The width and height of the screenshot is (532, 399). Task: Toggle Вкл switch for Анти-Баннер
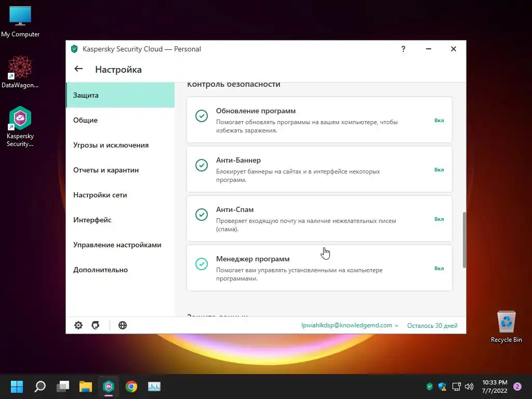point(438,169)
